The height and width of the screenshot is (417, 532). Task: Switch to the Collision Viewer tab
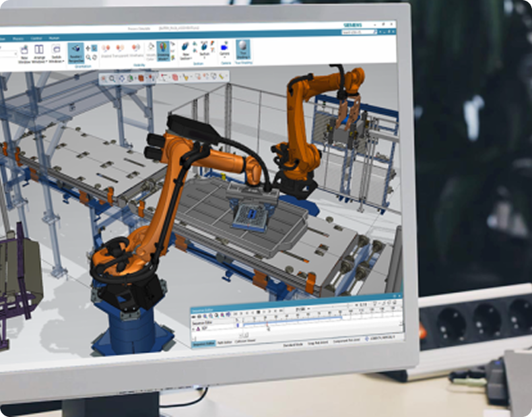click(244, 342)
